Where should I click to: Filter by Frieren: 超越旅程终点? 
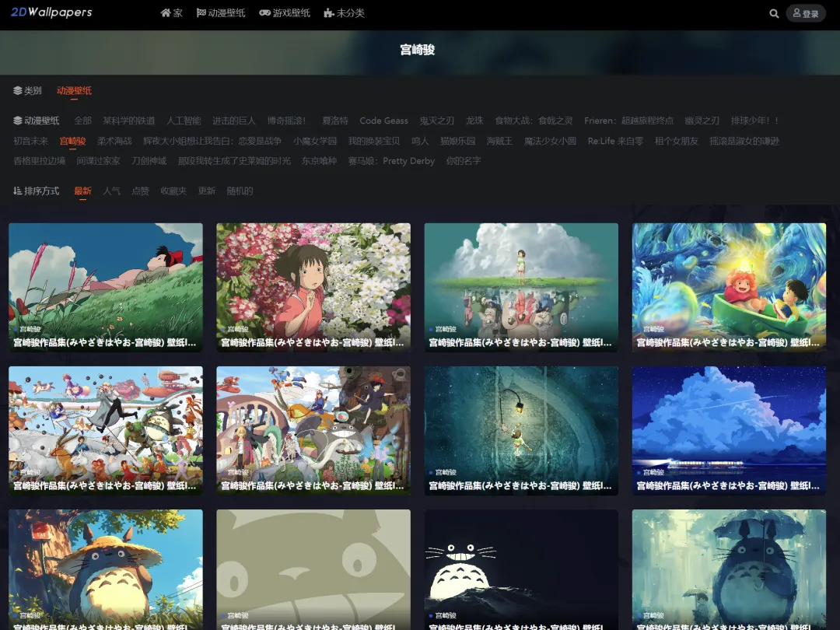point(629,121)
